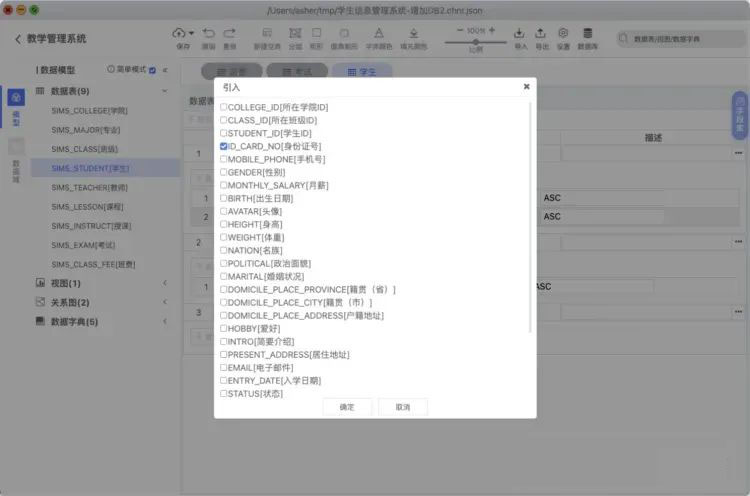The height and width of the screenshot is (496, 750).
Task: Toggle the 简单模式 checkbox in sidebar
Action: pyautogui.click(x=152, y=70)
